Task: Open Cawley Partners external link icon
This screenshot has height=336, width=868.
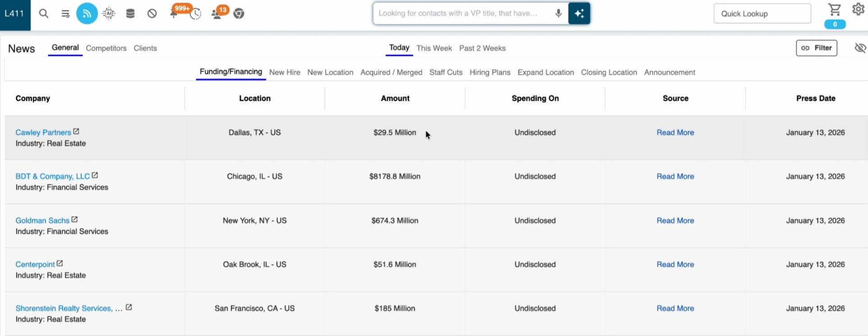Action: 76,132
